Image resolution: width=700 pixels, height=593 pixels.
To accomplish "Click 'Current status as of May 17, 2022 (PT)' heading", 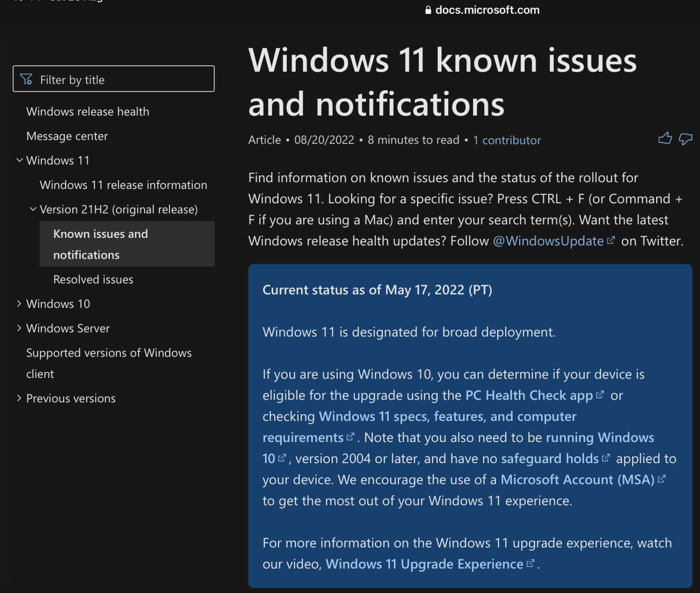I will tap(377, 290).
